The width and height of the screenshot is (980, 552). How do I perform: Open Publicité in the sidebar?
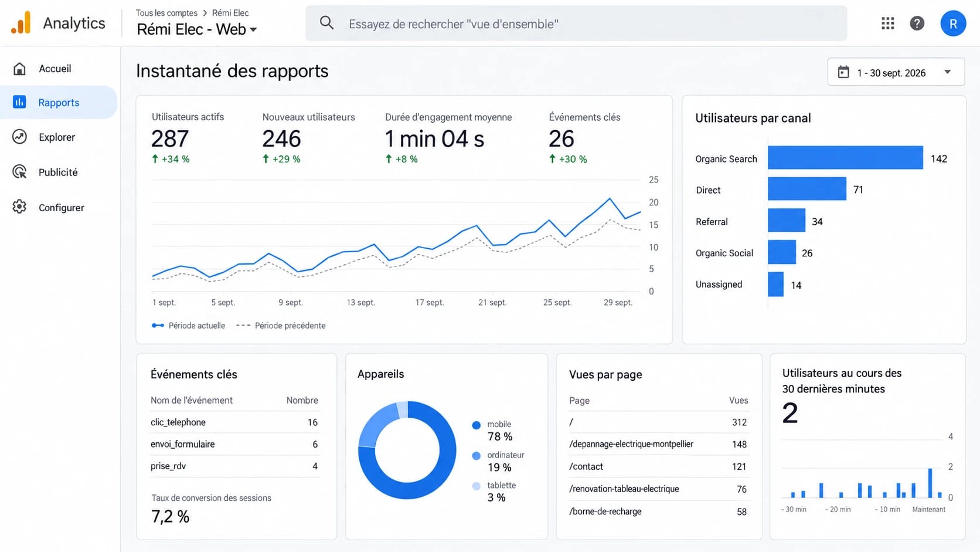[59, 172]
